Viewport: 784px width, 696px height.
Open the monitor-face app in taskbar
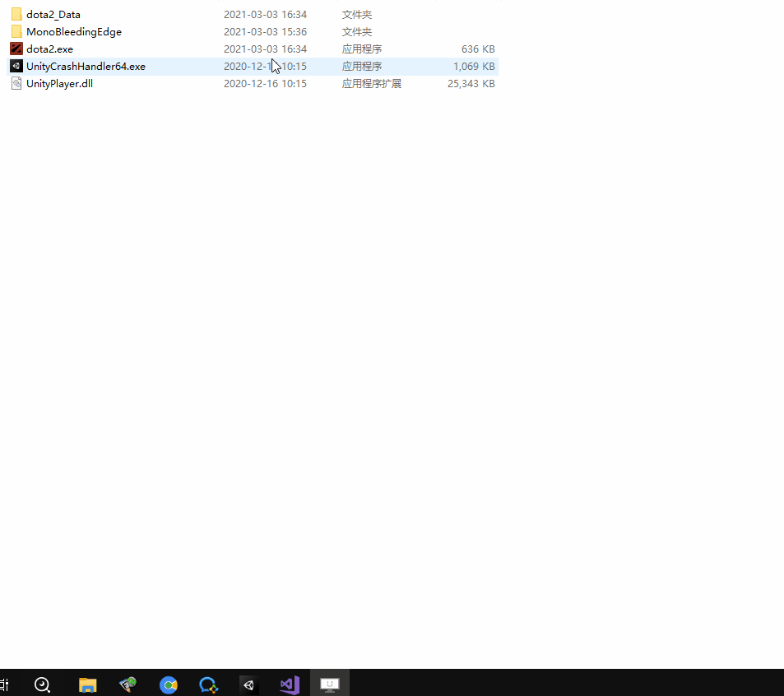tap(330, 684)
